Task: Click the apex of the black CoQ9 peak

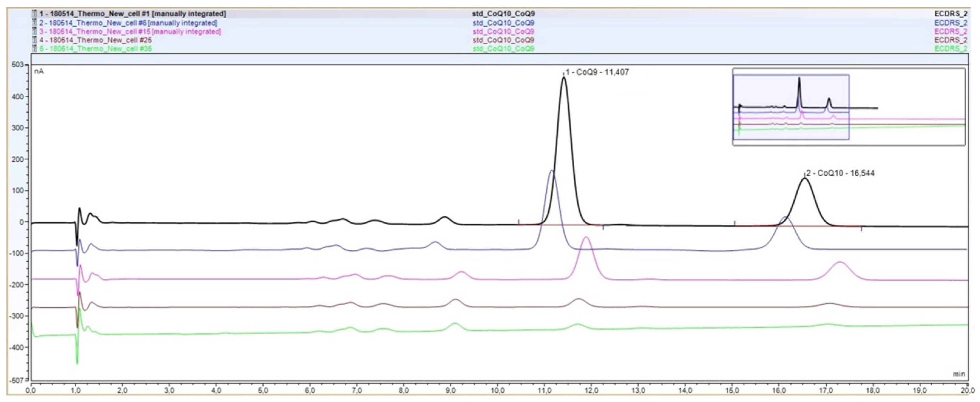Action: pos(563,78)
